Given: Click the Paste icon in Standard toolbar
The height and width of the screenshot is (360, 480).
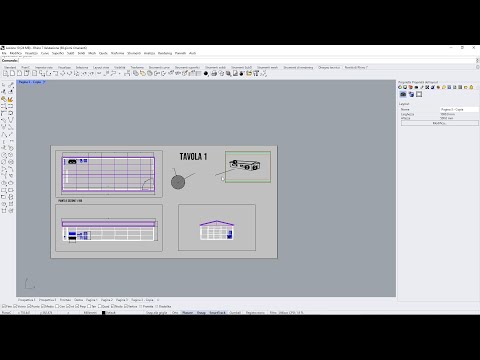Looking at the screenshot, I should (55, 74).
